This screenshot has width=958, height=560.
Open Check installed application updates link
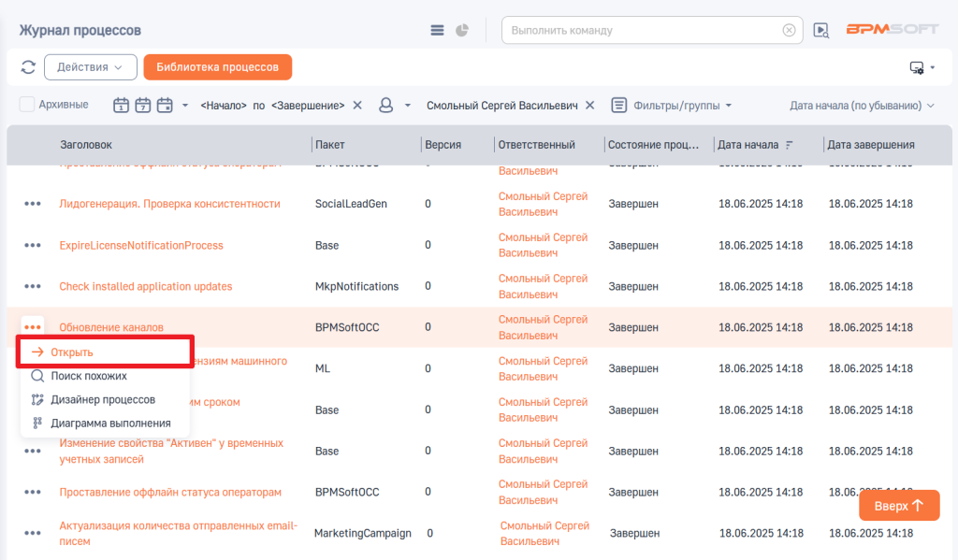pos(145,286)
